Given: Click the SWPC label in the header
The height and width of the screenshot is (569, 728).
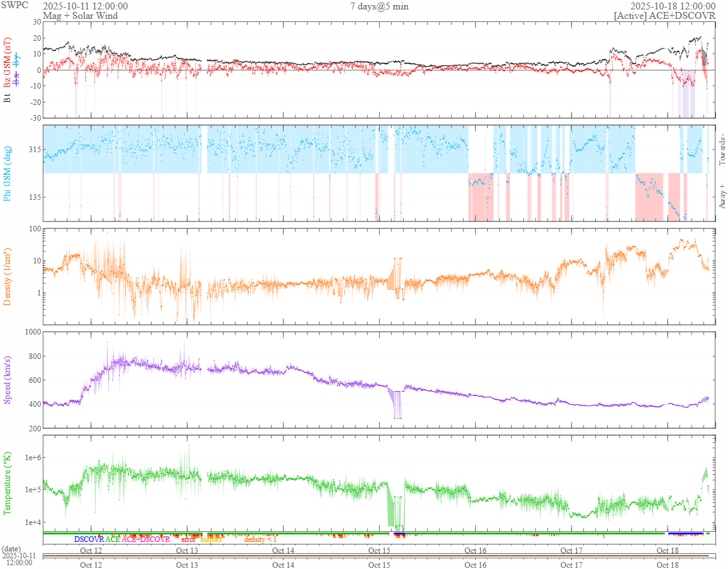Looking at the screenshot, I should coord(14,5).
